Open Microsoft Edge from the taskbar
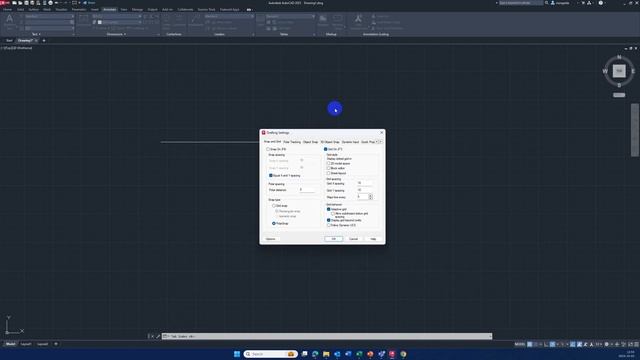 tap(315, 354)
